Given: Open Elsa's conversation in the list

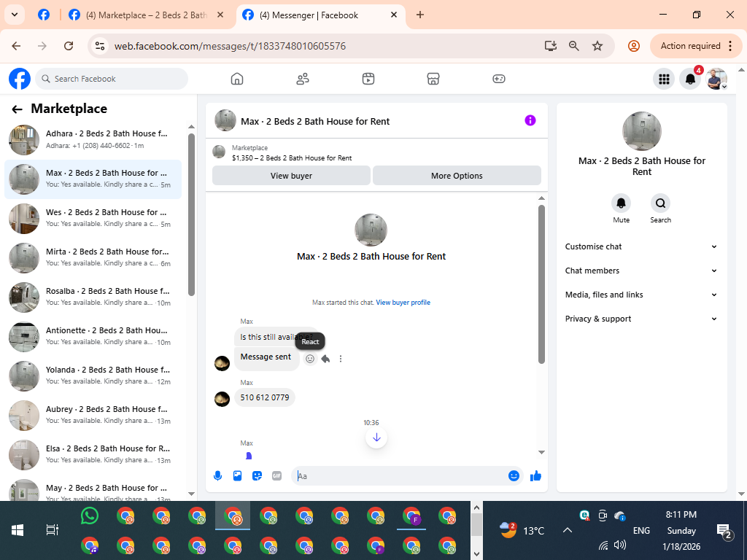Looking at the screenshot, I should coord(93,455).
